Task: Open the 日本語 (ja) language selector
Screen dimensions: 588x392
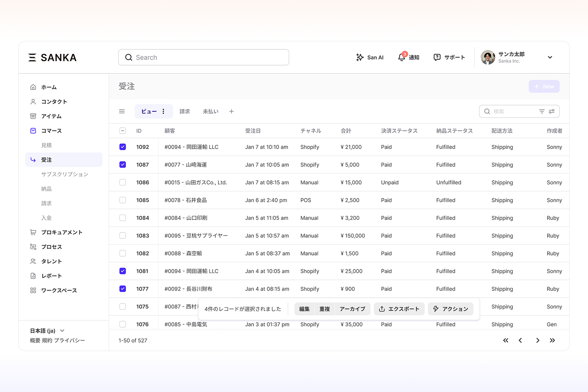Action: (47, 331)
